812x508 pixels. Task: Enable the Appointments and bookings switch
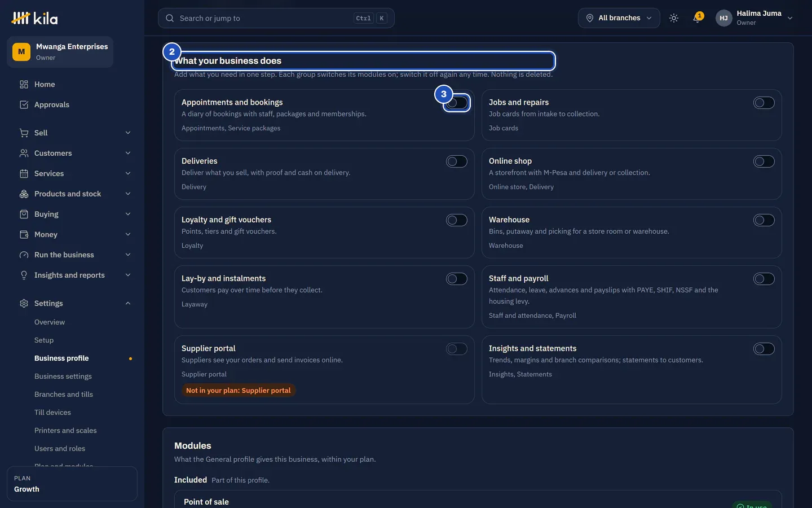pos(457,103)
